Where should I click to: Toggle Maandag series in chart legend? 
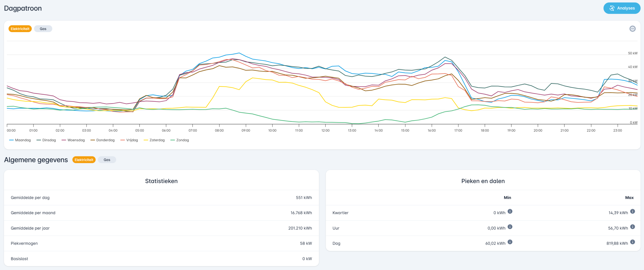pos(20,140)
